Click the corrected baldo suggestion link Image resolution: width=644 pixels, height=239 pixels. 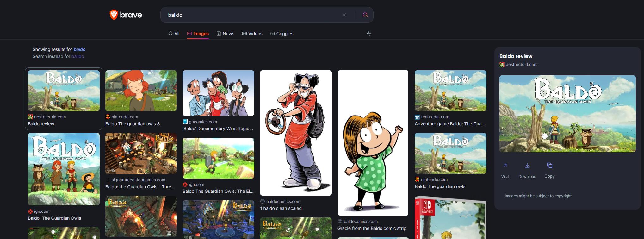(x=79, y=49)
